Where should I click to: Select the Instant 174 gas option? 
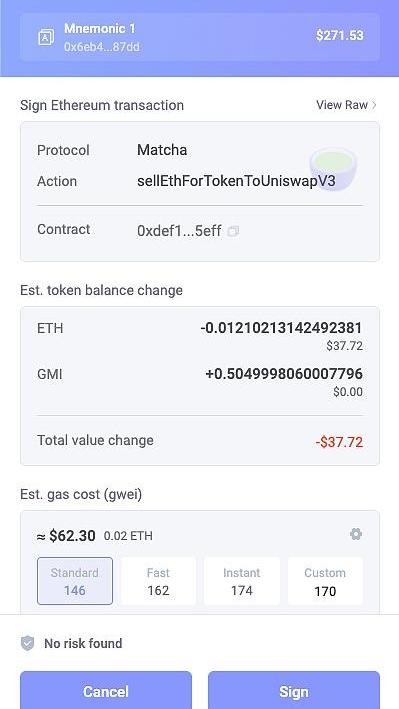click(242, 581)
